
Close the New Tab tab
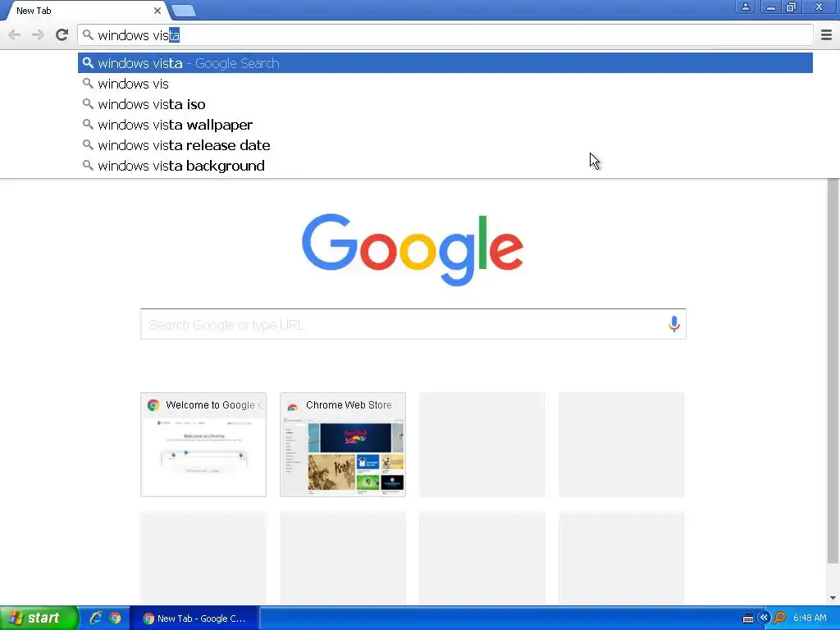click(x=157, y=11)
